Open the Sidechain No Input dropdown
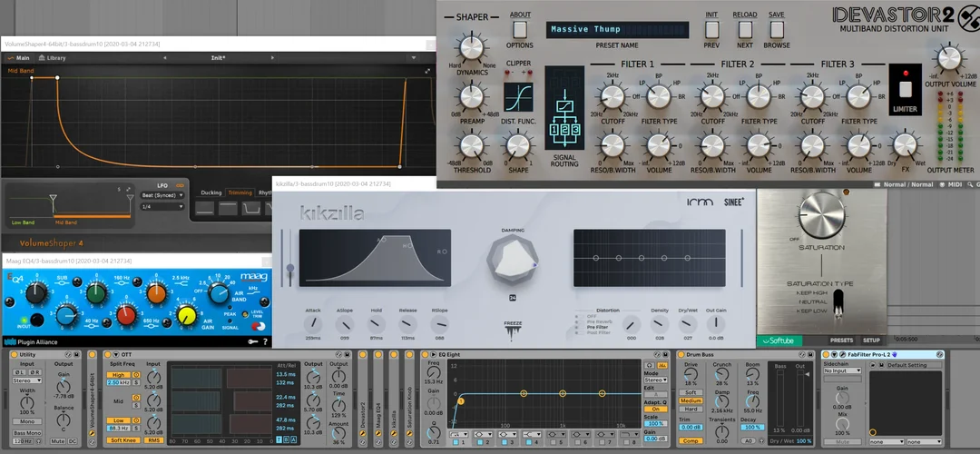The image size is (980, 454). pos(842,371)
